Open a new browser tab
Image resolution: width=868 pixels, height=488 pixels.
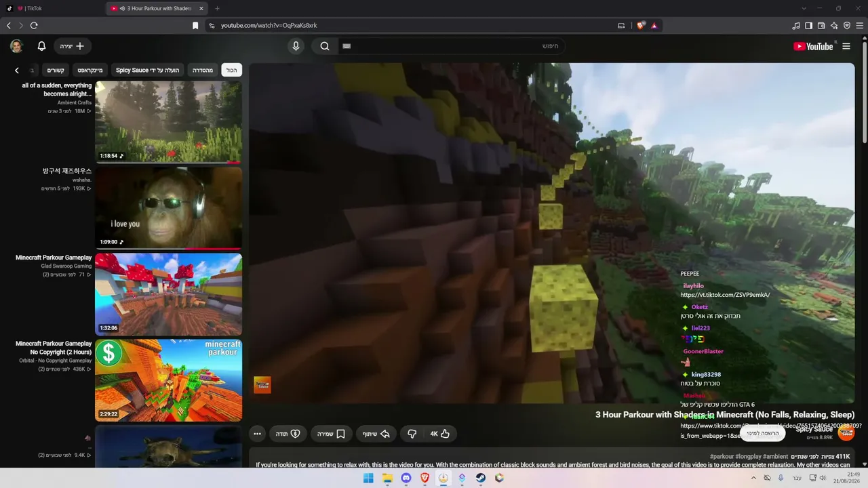(x=217, y=8)
